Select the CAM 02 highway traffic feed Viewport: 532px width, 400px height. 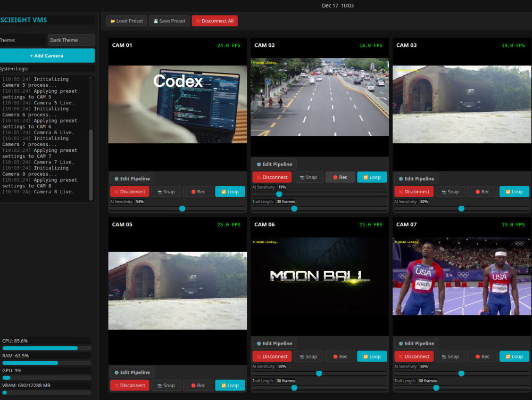(x=320, y=97)
